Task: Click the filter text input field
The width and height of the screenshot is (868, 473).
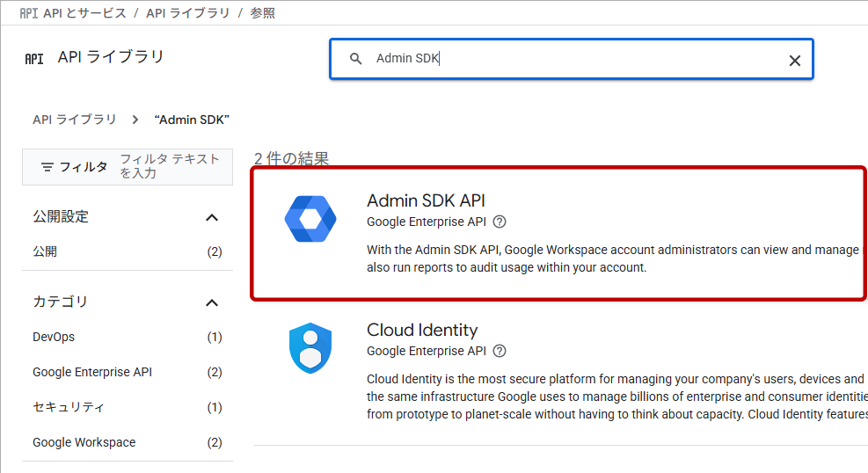Action: pos(171,166)
